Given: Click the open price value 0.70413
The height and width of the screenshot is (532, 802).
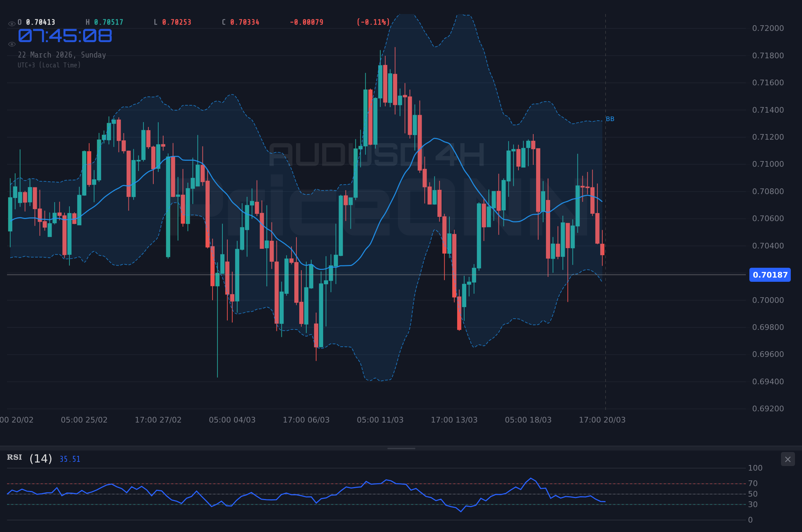Looking at the screenshot, I should (x=40, y=22).
